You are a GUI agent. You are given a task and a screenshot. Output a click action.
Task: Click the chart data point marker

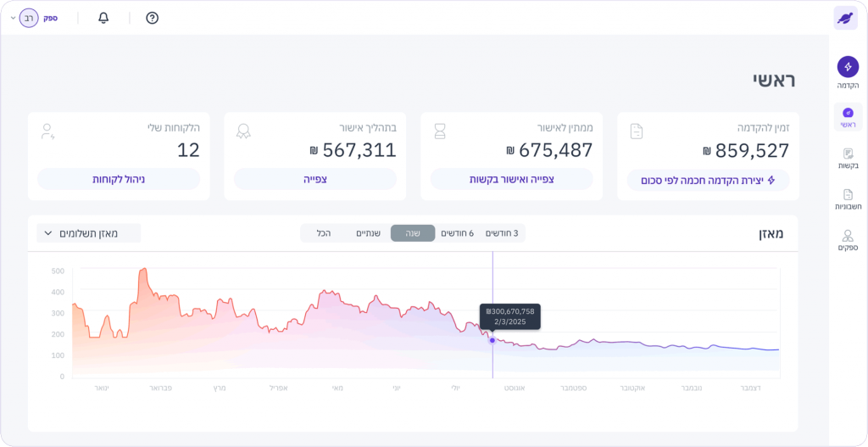click(492, 340)
